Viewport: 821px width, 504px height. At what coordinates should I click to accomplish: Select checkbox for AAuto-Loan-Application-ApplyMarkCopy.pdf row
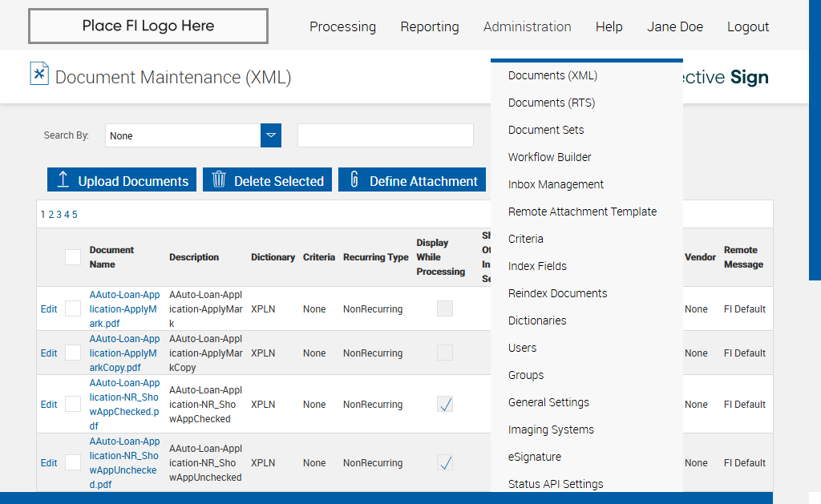tap(73, 353)
